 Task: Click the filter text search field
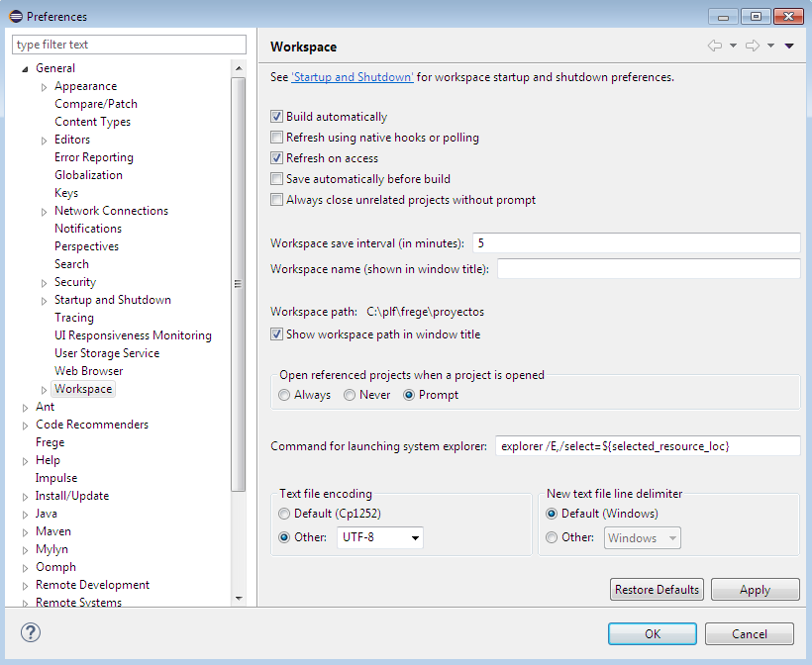click(x=129, y=45)
